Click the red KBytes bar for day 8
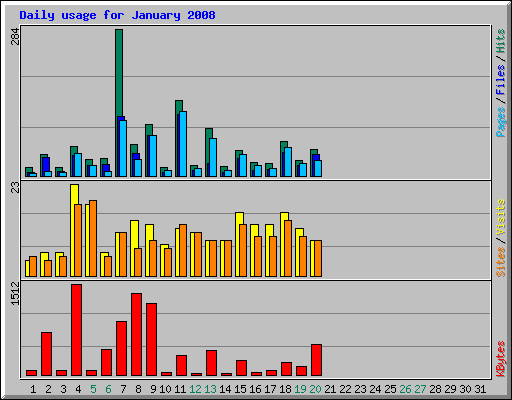The width and height of the screenshot is (512, 400). pyautogui.click(x=136, y=335)
